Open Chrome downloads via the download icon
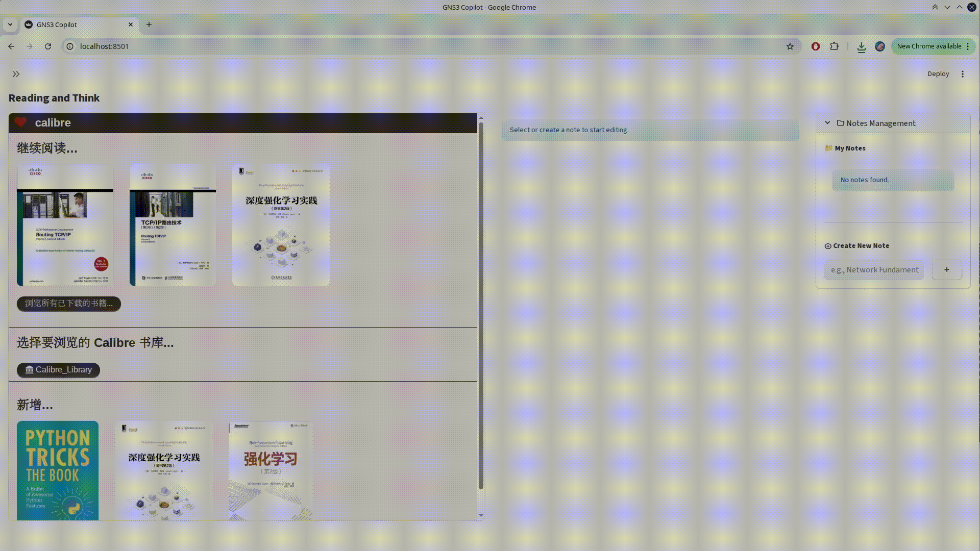The image size is (980, 551). [x=861, y=46]
